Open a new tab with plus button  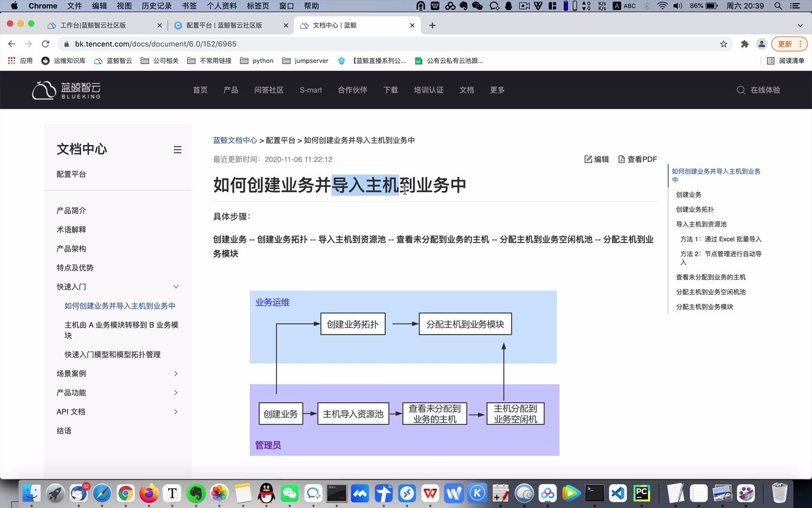(x=432, y=25)
